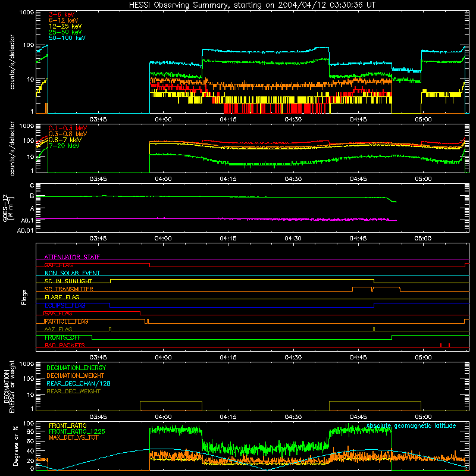Viewport: 476px width, 476px height.
Task: Click the NON_SOLAR_EVENT flag label
Action: pos(72,273)
